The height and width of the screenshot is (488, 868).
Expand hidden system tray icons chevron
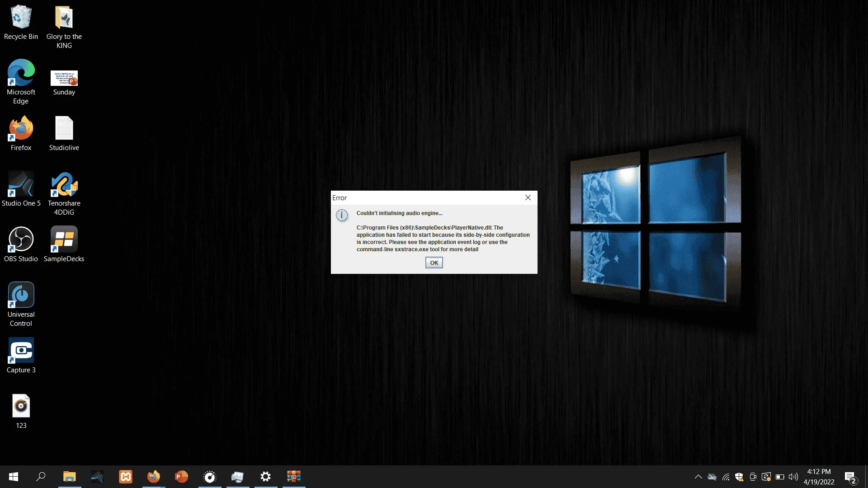(x=698, y=477)
